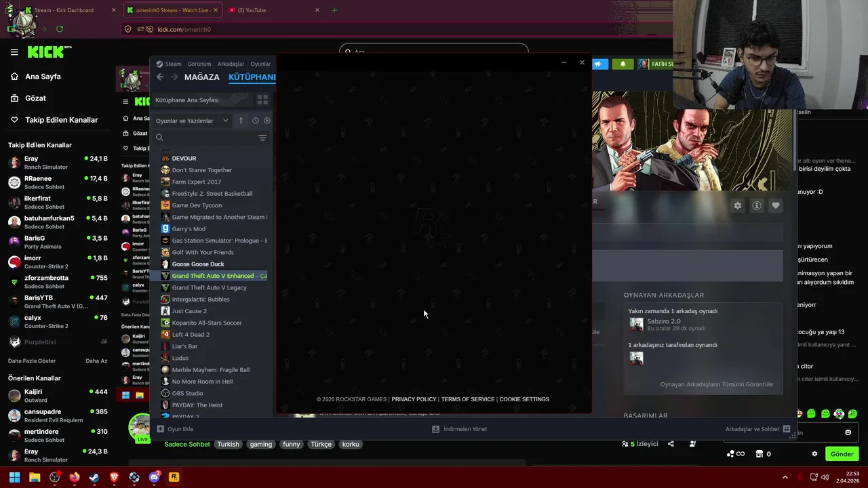Open Kick hamburger menu
868x488 pixels.
(14, 52)
